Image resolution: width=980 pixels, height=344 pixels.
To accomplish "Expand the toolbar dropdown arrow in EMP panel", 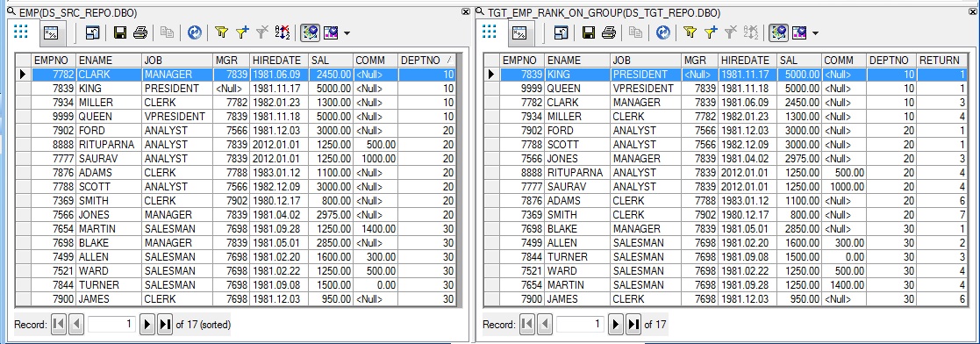I will click(347, 33).
